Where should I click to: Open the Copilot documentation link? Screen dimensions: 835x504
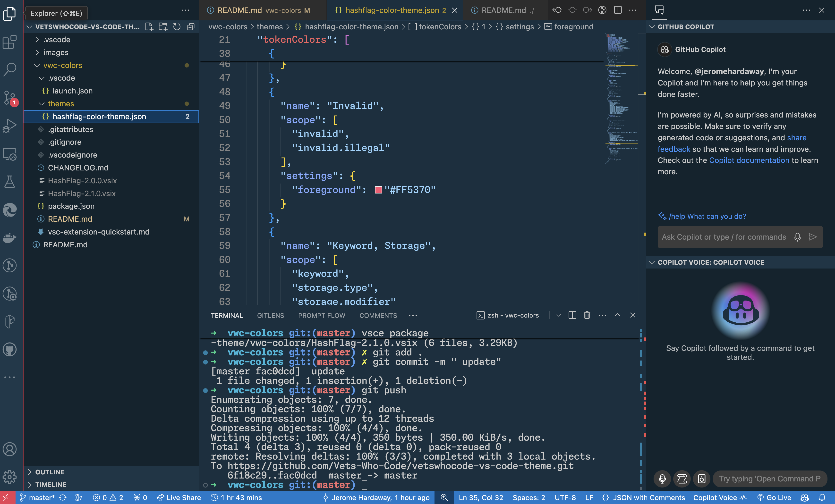tap(749, 160)
